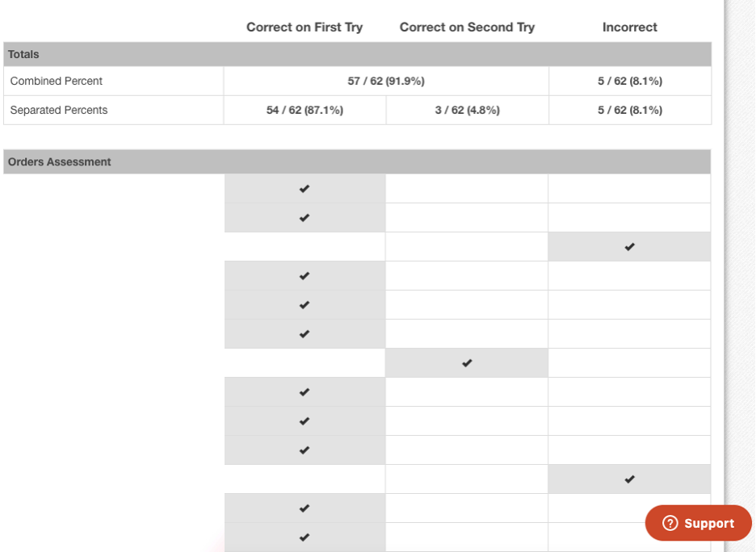The height and width of the screenshot is (552, 756).
Task: Click the Separated Percents row label
Action: tap(59, 110)
